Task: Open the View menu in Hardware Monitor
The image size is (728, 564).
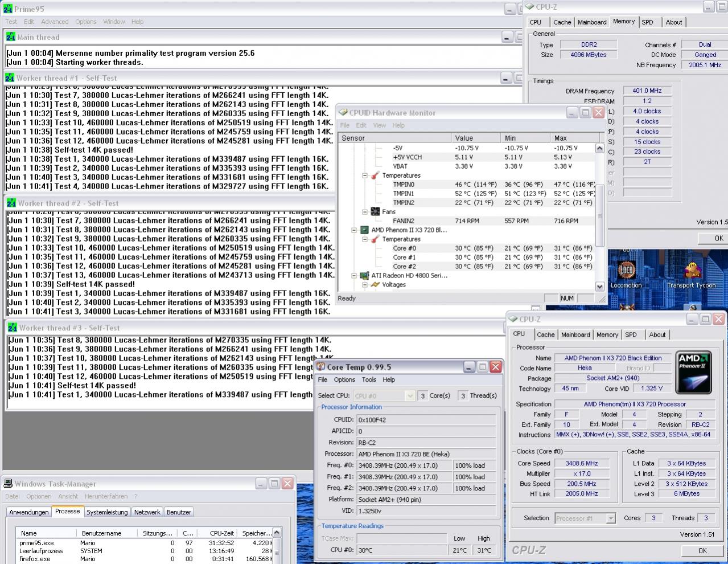Action: pos(380,125)
